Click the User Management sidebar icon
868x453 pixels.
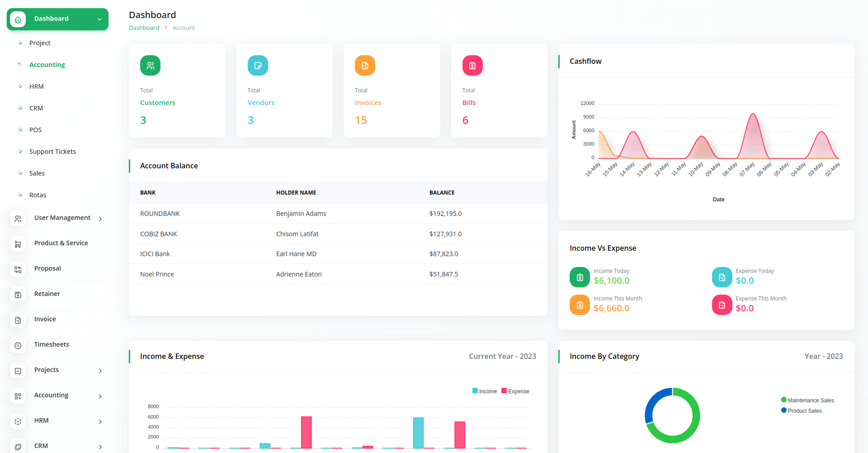point(18,219)
